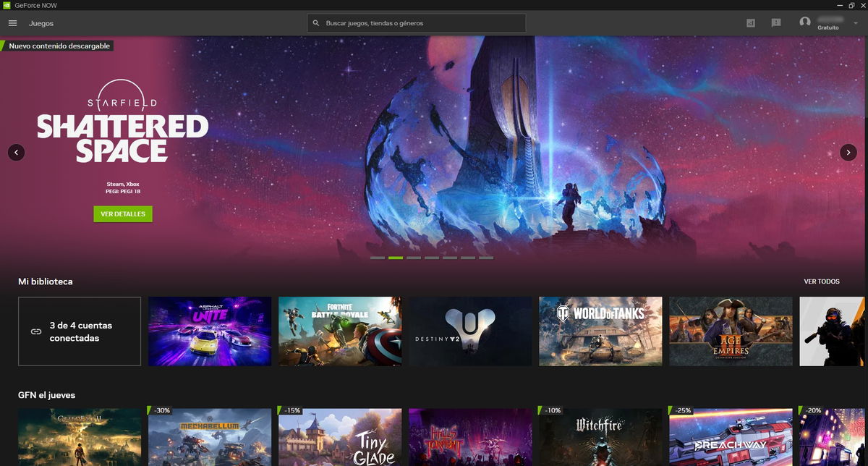Screen dimensions: 868x466
Task: Open the Mechabellum game with 30% discount
Action: pyautogui.click(x=209, y=436)
